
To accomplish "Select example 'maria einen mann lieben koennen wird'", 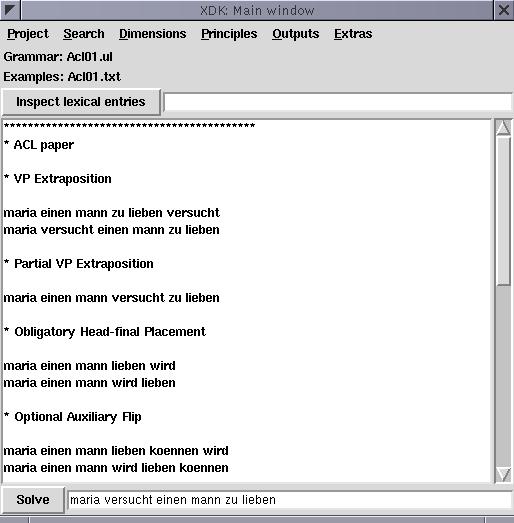I will tap(116, 451).
